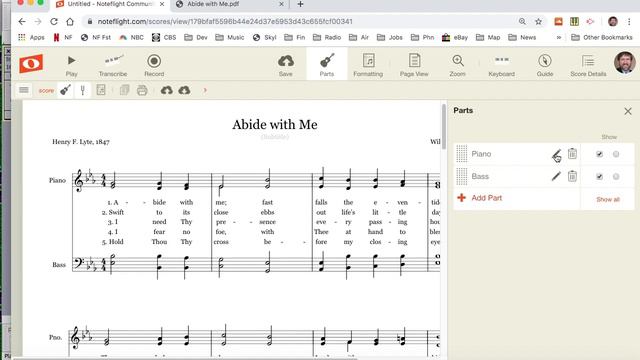The width and height of the screenshot is (640, 360).
Task: Open the eBay bookmark
Action: point(455,38)
